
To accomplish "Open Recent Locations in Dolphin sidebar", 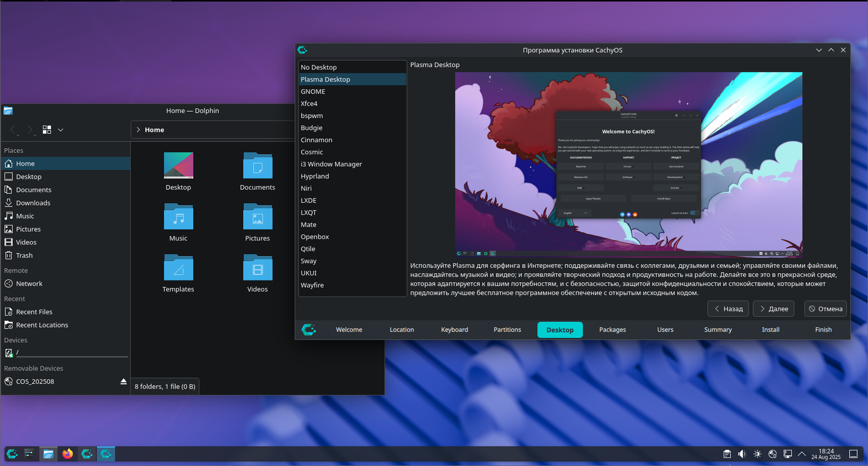I will coord(65,325).
